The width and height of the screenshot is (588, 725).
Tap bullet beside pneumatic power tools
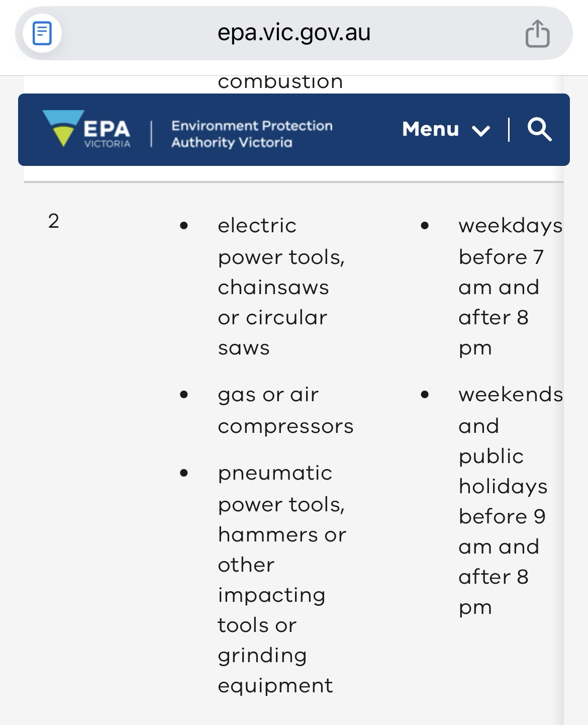(x=184, y=473)
